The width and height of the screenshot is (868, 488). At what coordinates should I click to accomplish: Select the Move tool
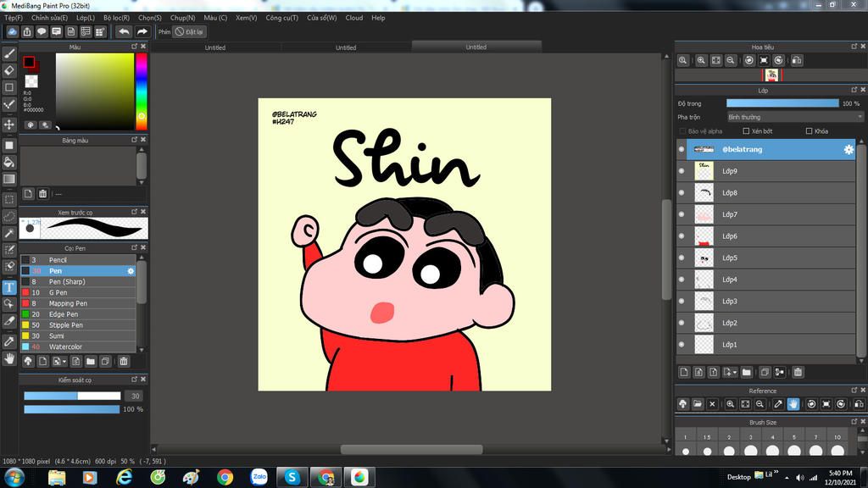click(x=9, y=125)
